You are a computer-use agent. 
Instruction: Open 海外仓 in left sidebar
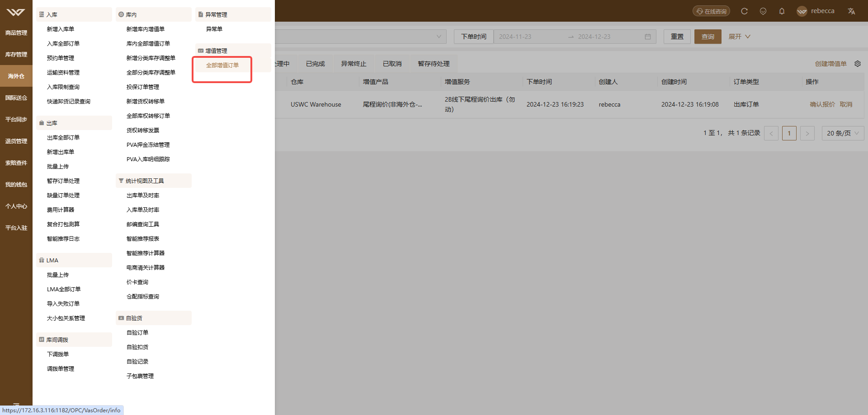pyautogui.click(x=16, y=76)
